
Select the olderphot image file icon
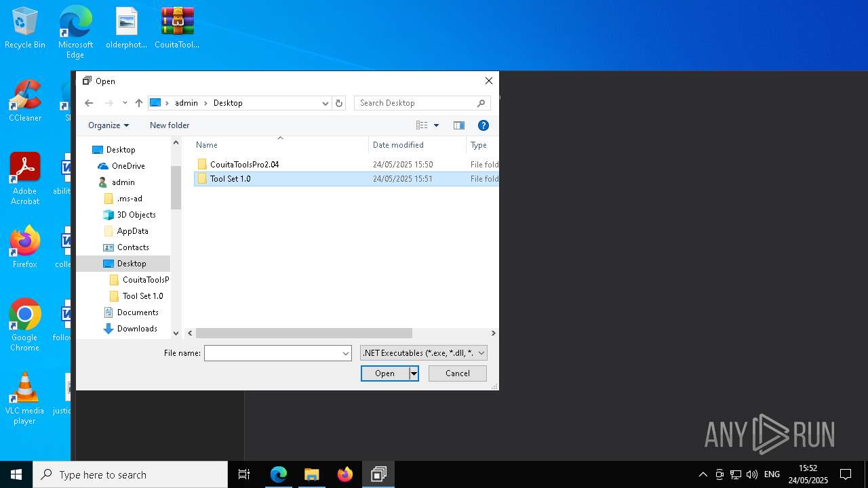point(126,28)
